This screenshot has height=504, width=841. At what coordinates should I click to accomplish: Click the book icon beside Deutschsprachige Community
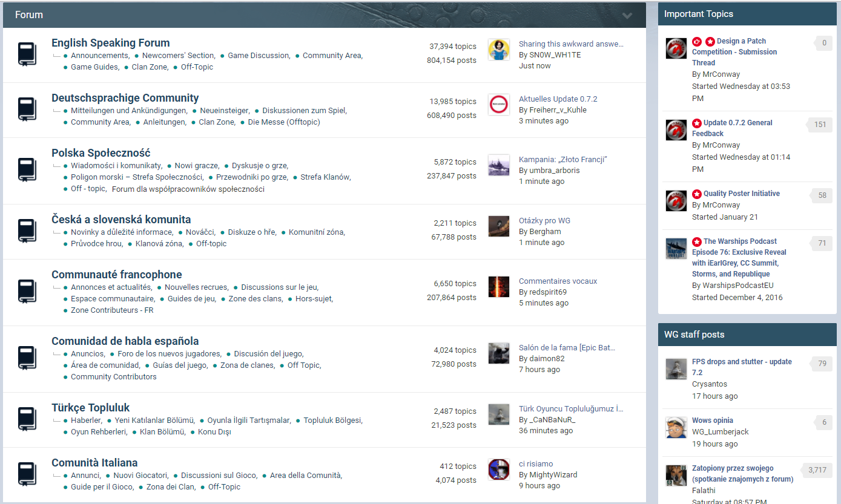tap(27, 110)
